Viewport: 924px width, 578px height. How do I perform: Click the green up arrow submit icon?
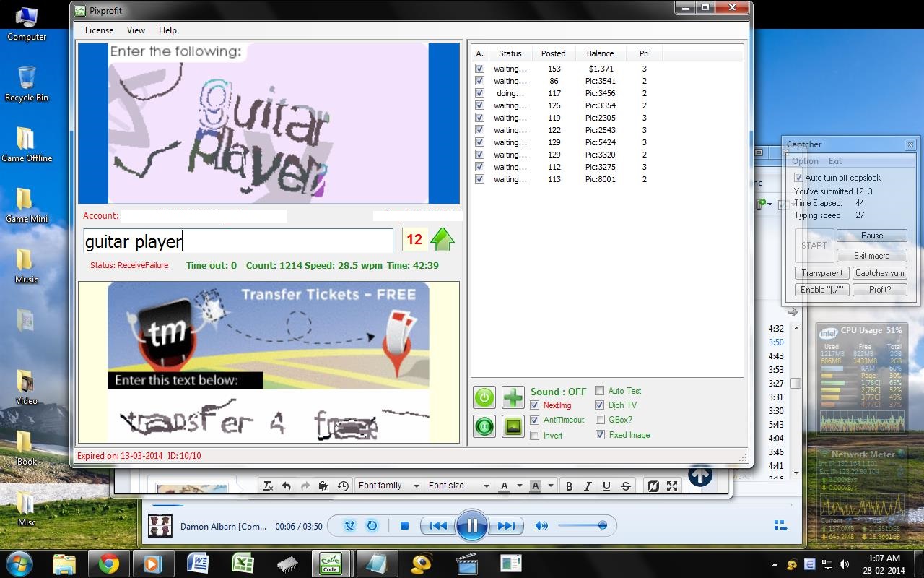click(442, 240)
